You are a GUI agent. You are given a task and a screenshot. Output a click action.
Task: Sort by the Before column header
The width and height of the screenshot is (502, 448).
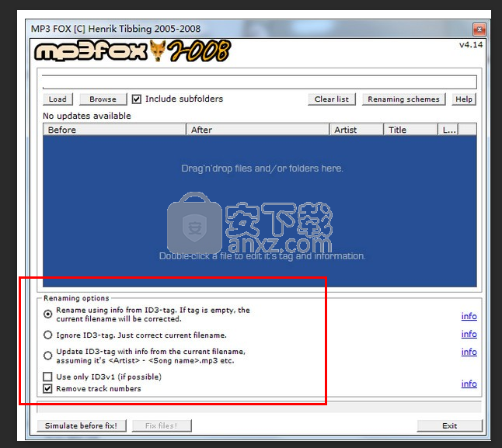[114, 130]
